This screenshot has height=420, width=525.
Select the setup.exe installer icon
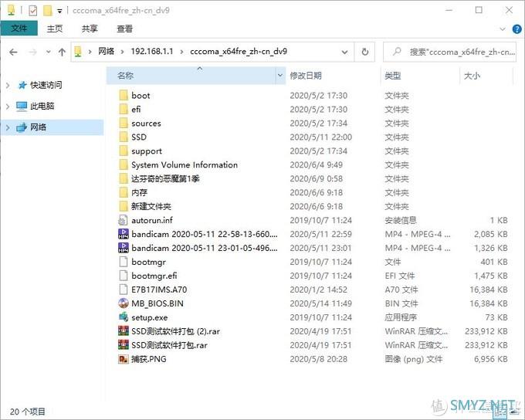pos(124,317)
